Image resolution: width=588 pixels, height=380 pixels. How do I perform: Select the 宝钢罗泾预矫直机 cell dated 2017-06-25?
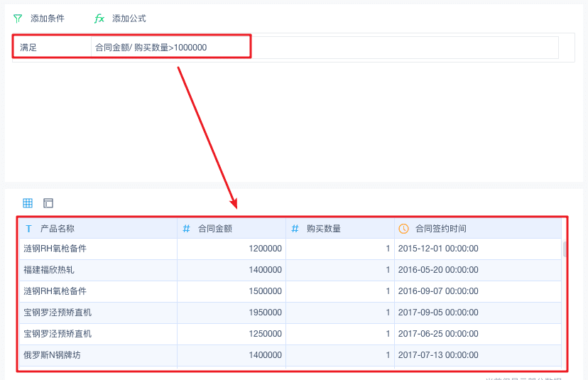(98, 334)
